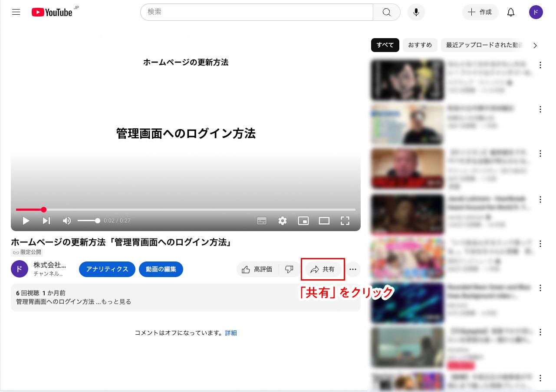Open the account avatar menu

click(x=536, y=12)
